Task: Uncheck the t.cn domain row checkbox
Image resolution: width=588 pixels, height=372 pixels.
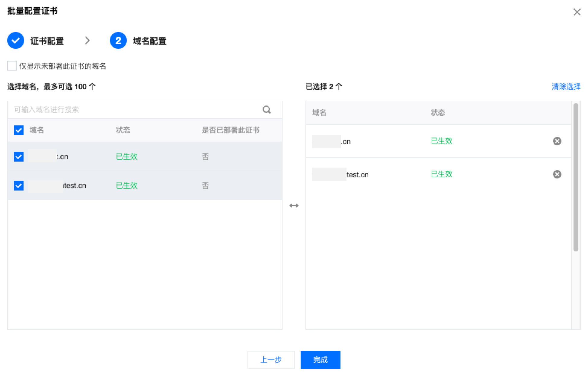Action: (19, 156)
